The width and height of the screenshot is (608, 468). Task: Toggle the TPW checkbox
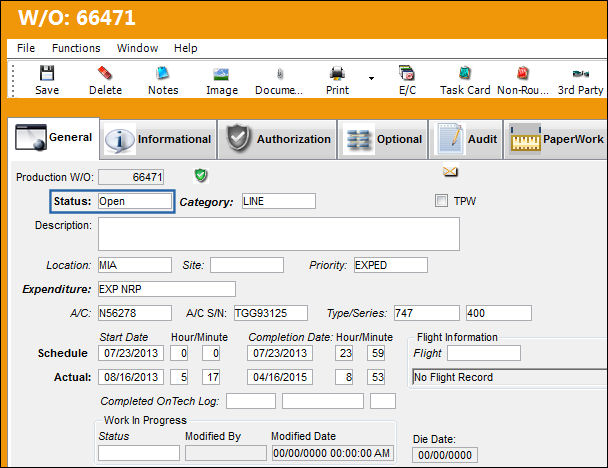point(441,201)
